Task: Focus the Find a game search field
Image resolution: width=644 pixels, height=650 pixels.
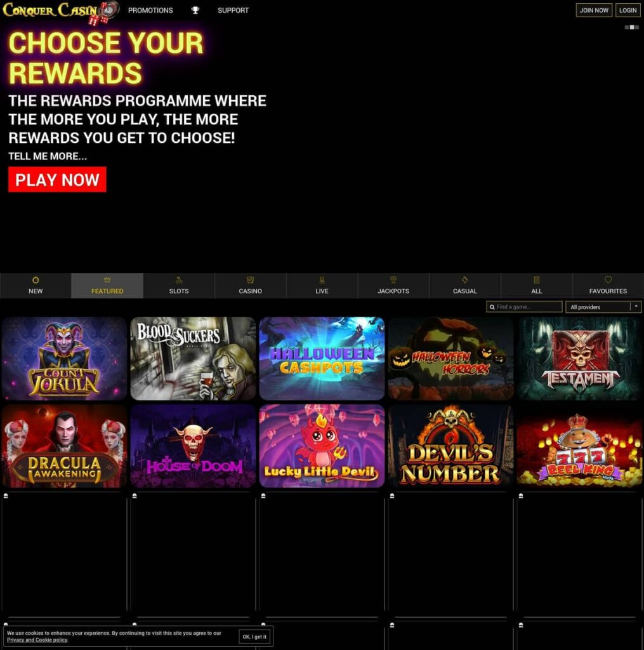Action: pyautogui.click(x=524, y=307)
